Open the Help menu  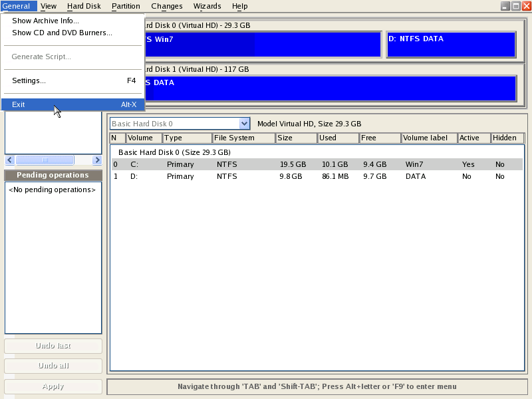click(239, 6)
